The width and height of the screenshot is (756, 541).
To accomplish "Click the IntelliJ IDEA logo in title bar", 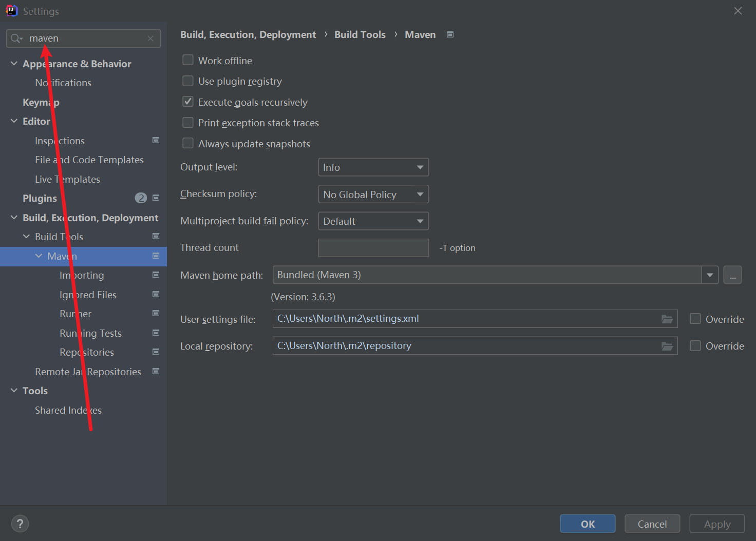I will [x=11, y=11].
